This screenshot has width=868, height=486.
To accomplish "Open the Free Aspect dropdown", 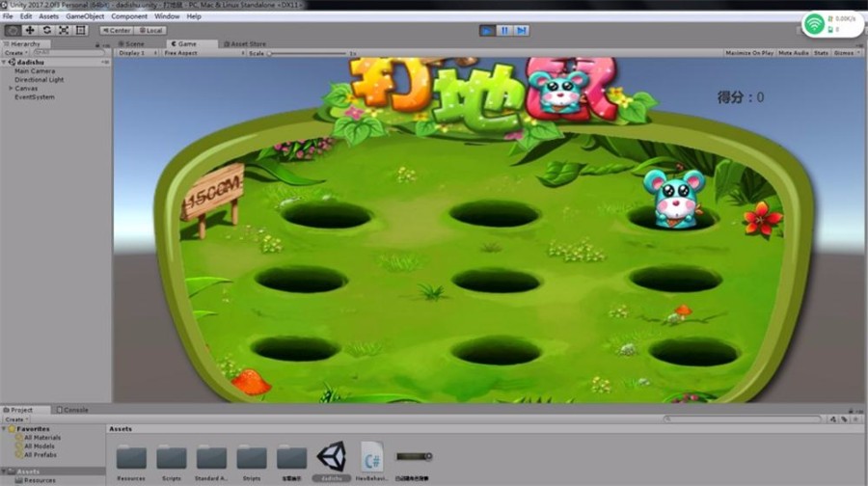I will 203,53.
